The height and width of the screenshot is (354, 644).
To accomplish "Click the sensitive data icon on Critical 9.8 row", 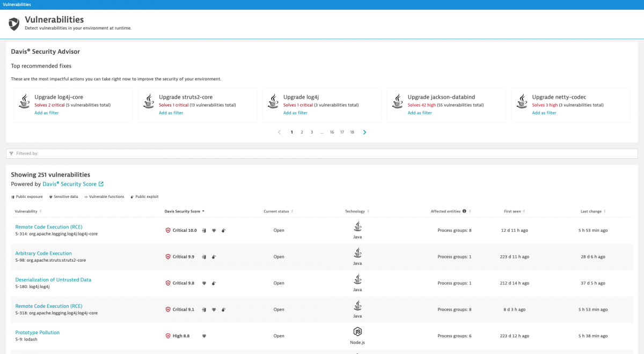I will click(204, 283).
